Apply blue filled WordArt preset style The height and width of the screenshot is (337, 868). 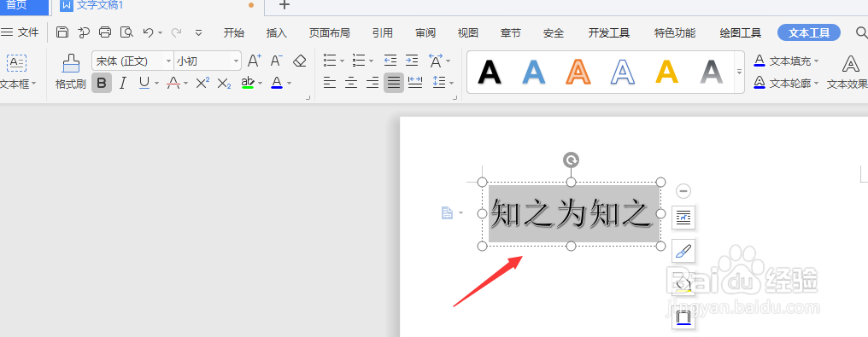[x=534, y=72]
